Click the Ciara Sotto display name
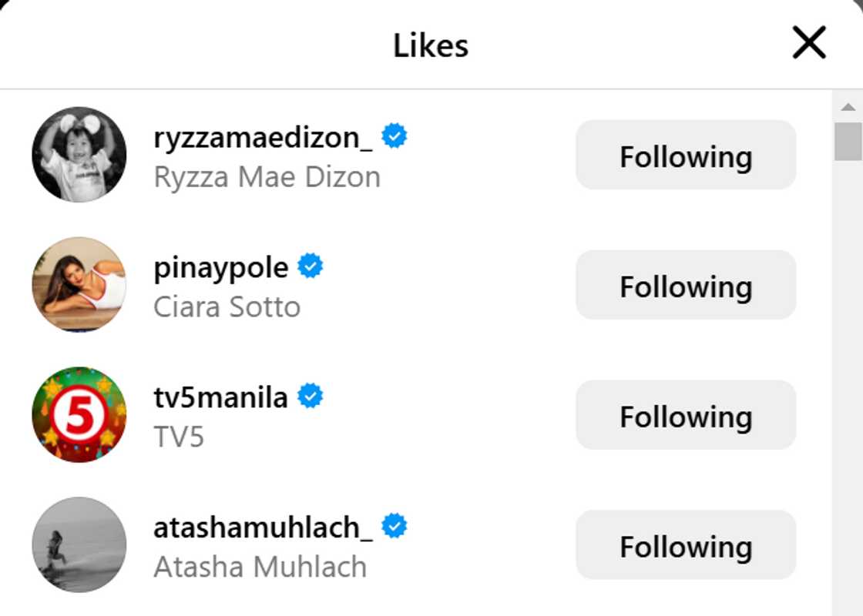This screenshot has height=616, width=863. point(227,307)
